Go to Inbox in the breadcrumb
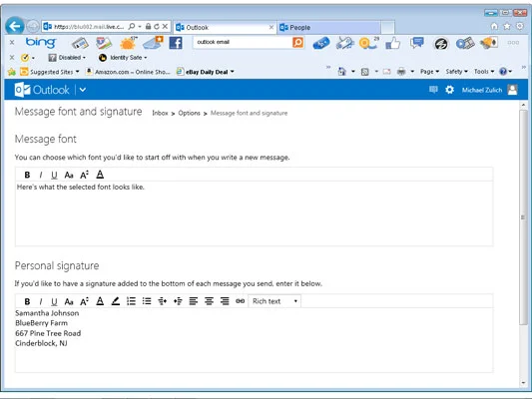 click(x=160, y=113)
